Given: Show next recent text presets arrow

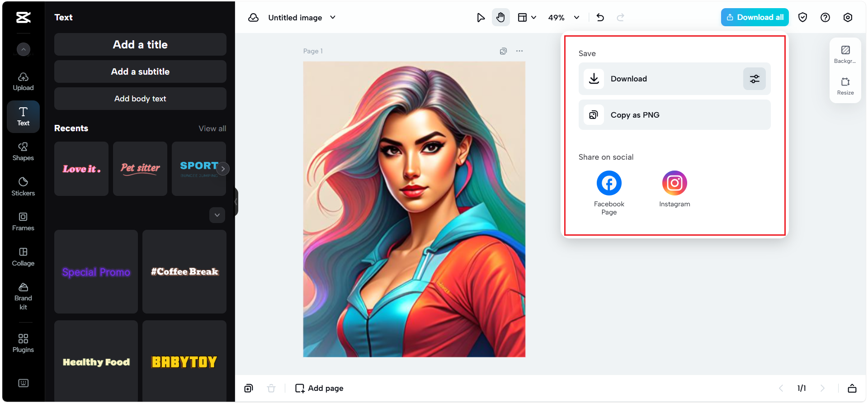Looking at the screenshot, I should [223, 169].
